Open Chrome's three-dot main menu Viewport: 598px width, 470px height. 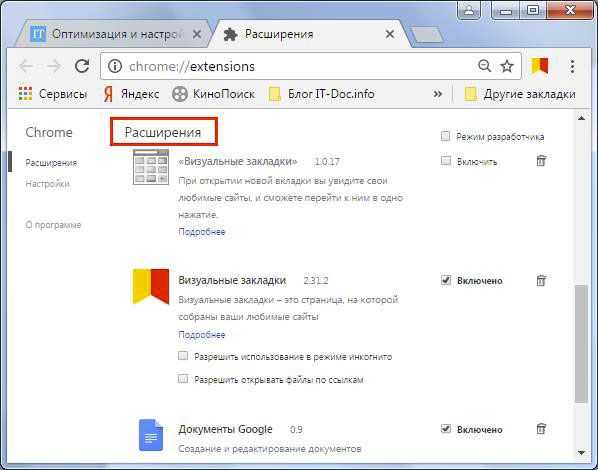(x=572, y=66)
